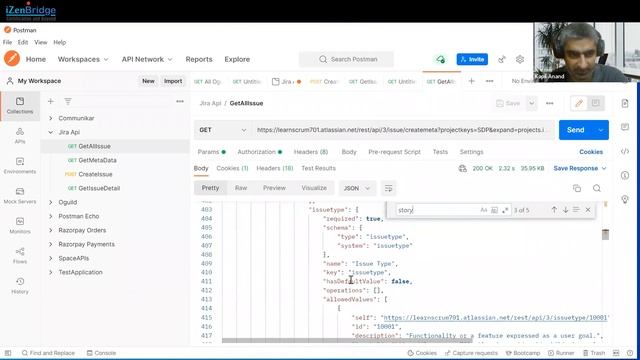640x360 pixels.
Task: Open the Save Response dropdown
Action: click(580, 168)
